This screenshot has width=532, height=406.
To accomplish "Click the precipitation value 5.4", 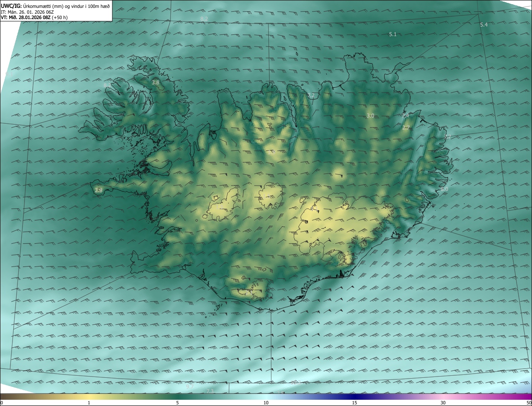I will click(x=484, y=25).
